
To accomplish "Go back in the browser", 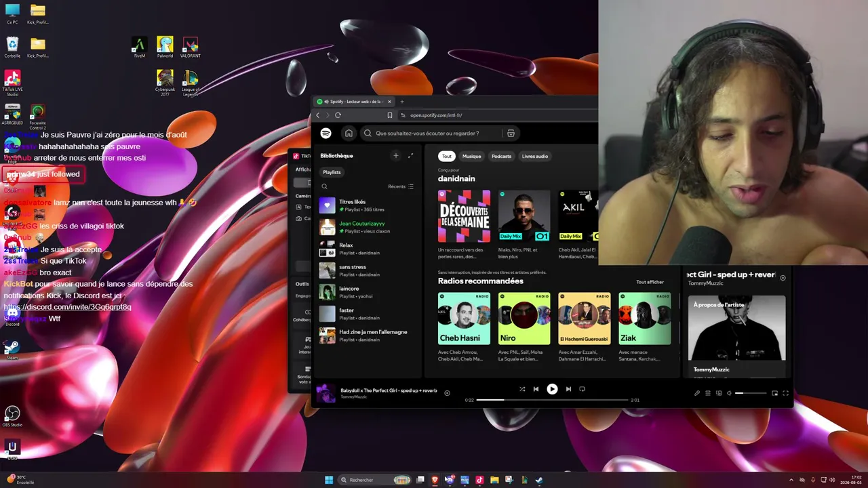I will click(x=317, y=115).
